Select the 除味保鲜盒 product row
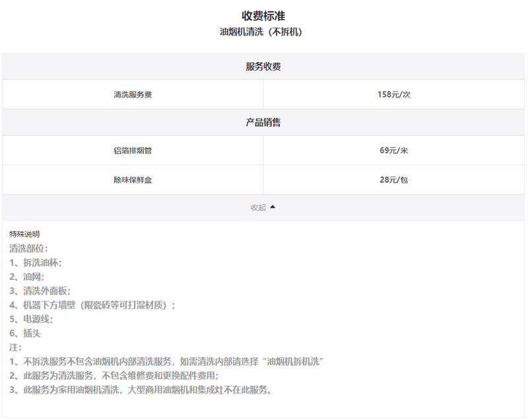The height and width of the screenshot is (420, 528). click(133, 179)
